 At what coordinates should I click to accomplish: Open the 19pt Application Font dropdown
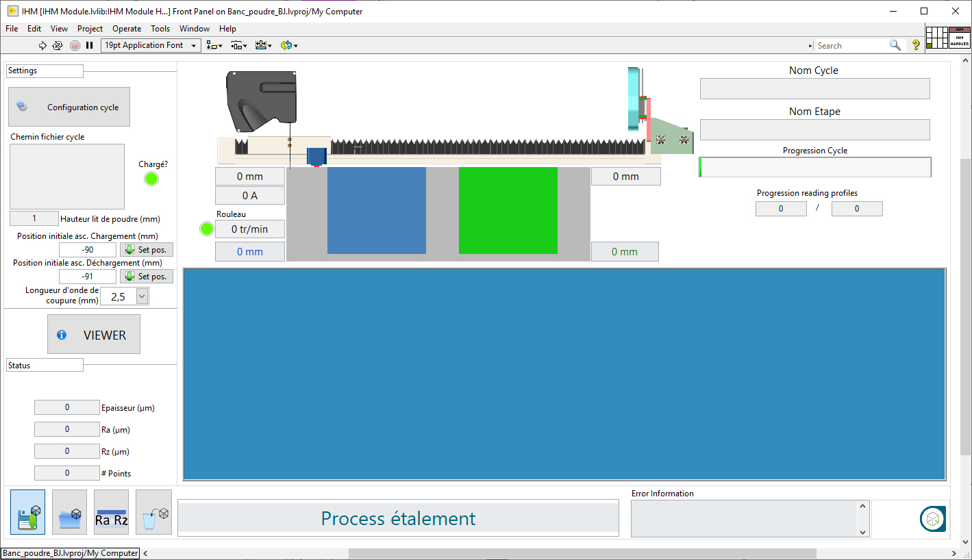[150, 45]
